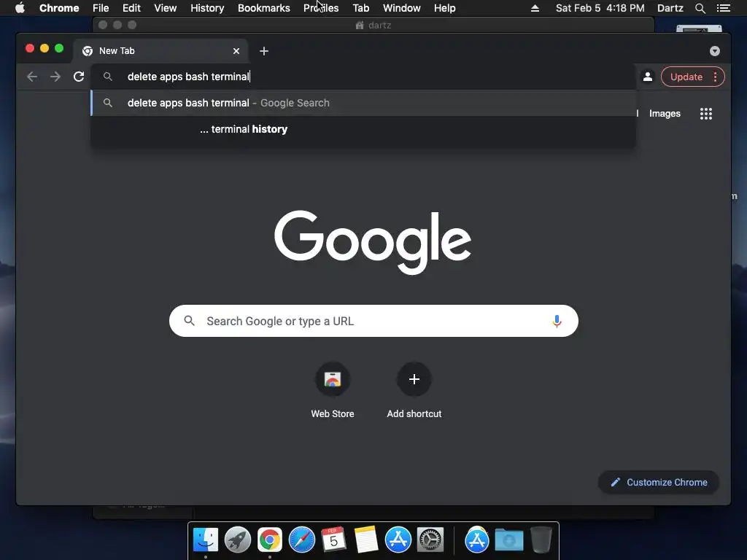Open the Downloads folder in the Dock
This screenshot has height=560, width=747.
pos(508,540)
